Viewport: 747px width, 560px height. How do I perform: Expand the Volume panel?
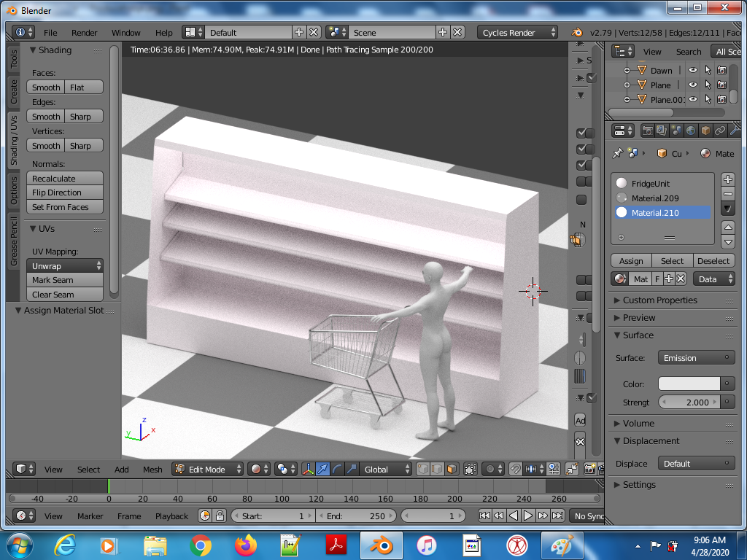[638, 424]
